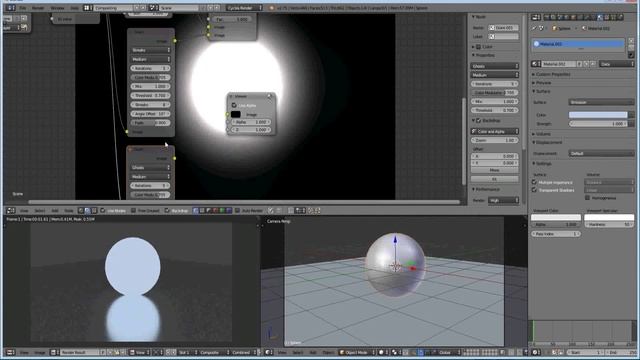This screenshot has width=640, height=360.
Task: Click the scene browse icon
Action: pos(153,8)
